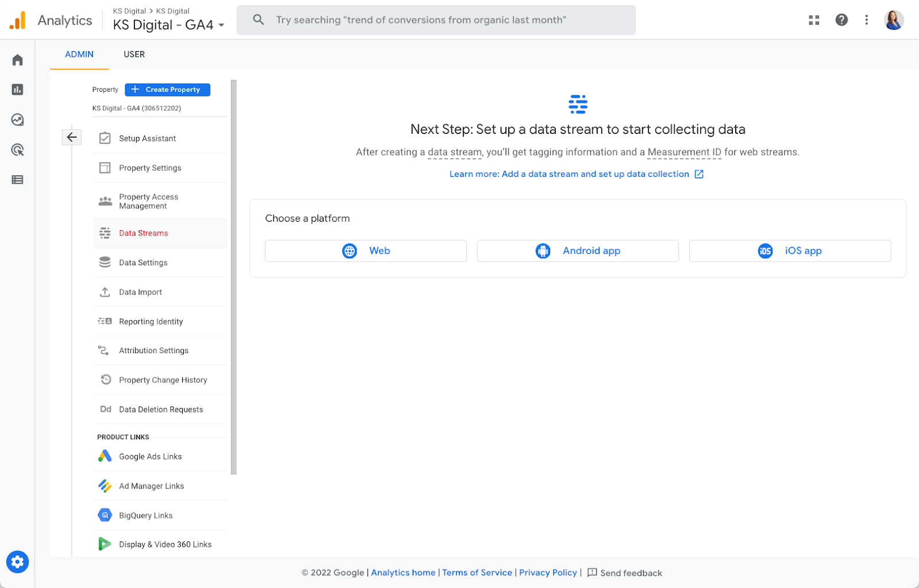Open Google Ads Links item

(x=160, y=457)
